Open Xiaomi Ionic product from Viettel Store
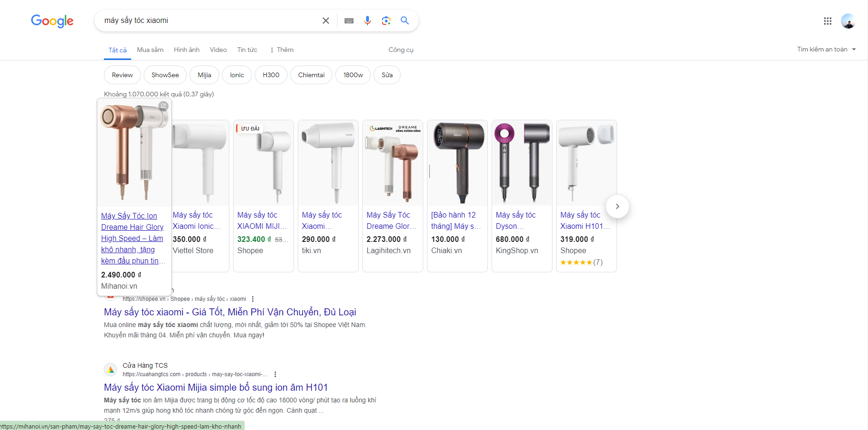The width and height of the screenshot is (868, 430). point(196,220)
